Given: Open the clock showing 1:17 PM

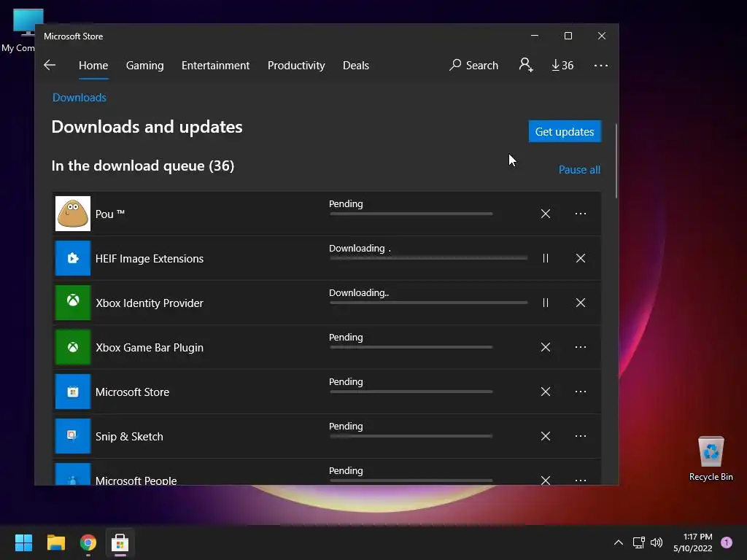Looking at the screenshot, I should click(693, 542).
